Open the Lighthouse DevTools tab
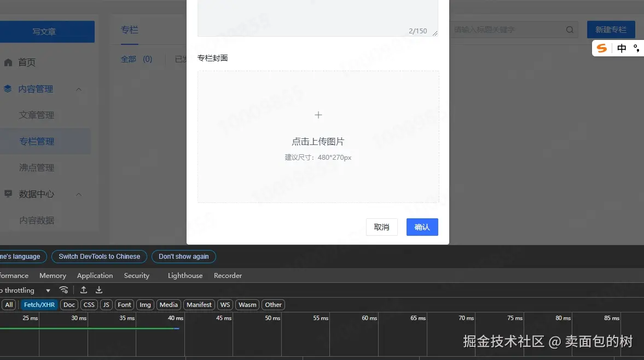 click(x=185, y=276)
